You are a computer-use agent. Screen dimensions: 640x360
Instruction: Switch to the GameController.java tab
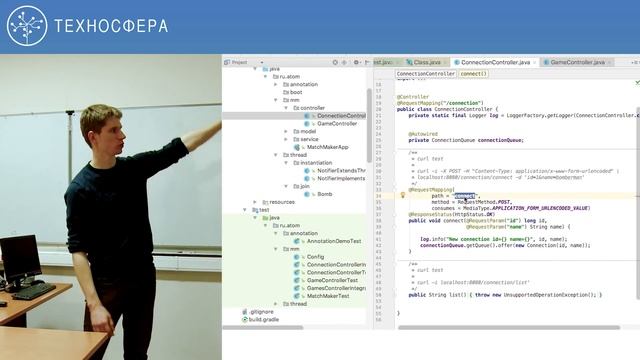coord(578,62)
